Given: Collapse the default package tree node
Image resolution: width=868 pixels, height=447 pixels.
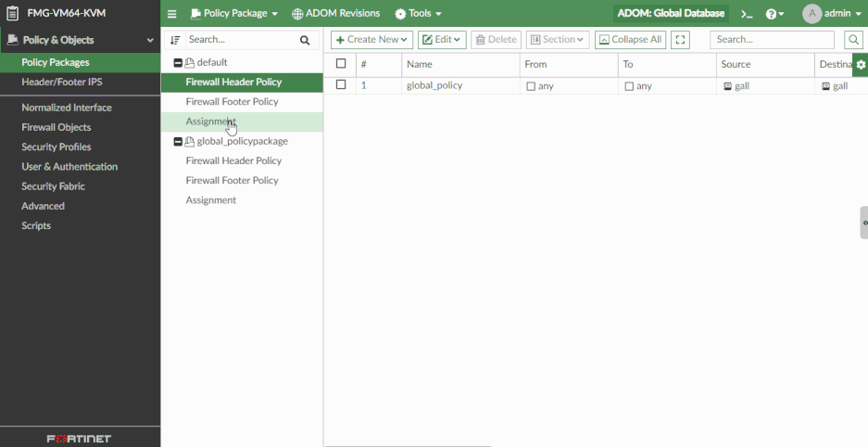Looking at the screenshot, I should coord(178,63).
